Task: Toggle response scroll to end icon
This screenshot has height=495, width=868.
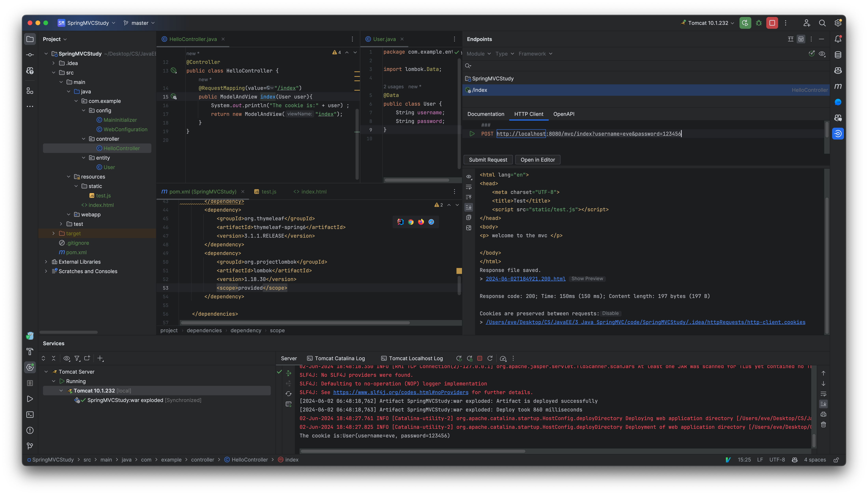Action: pos(469,207)
